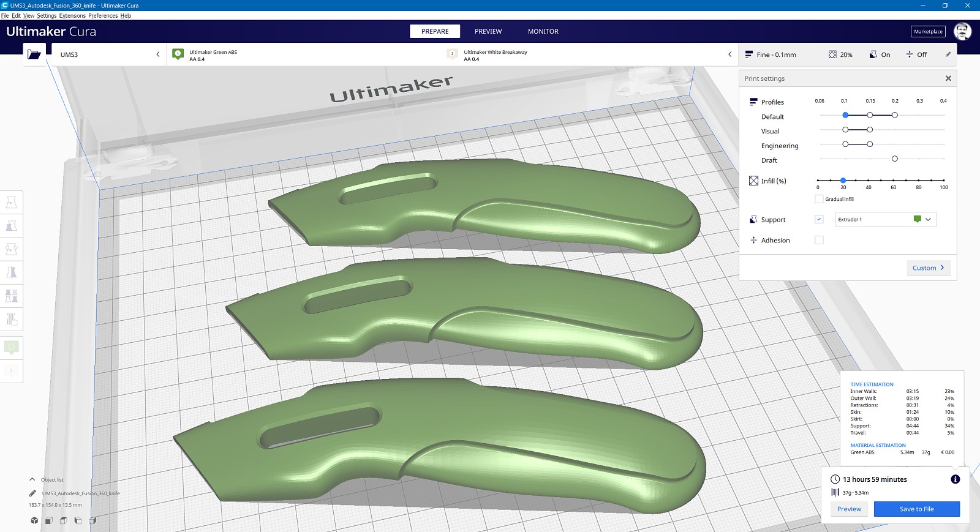Close the Print settings panel
This screenshot has width=980, height=532.
pos(948,78)
